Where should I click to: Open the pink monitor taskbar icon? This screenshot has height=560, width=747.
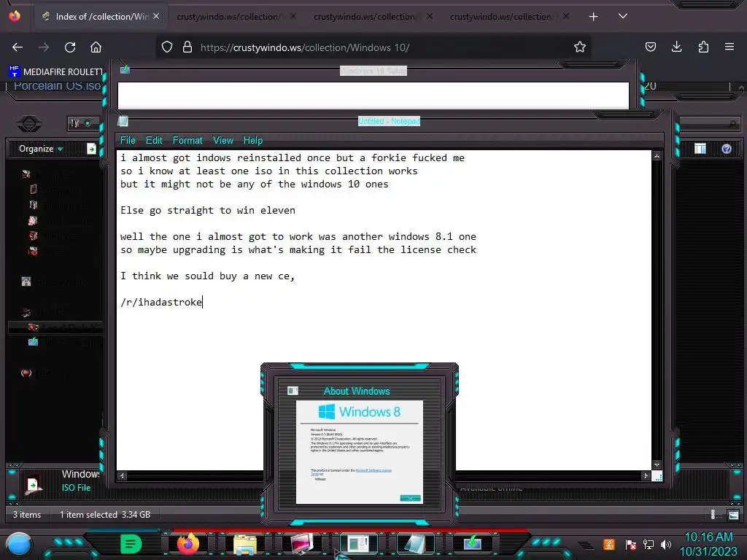tap(302, 544)
